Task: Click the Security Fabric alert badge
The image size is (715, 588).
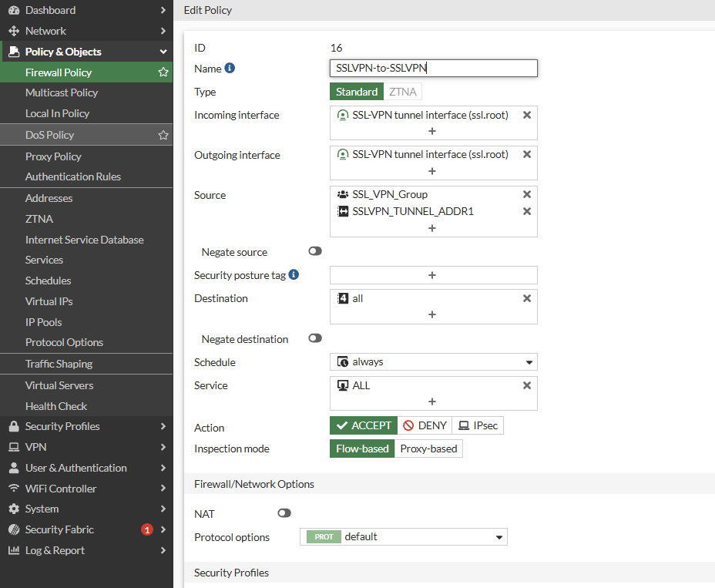Action: [x=147, y=529]
